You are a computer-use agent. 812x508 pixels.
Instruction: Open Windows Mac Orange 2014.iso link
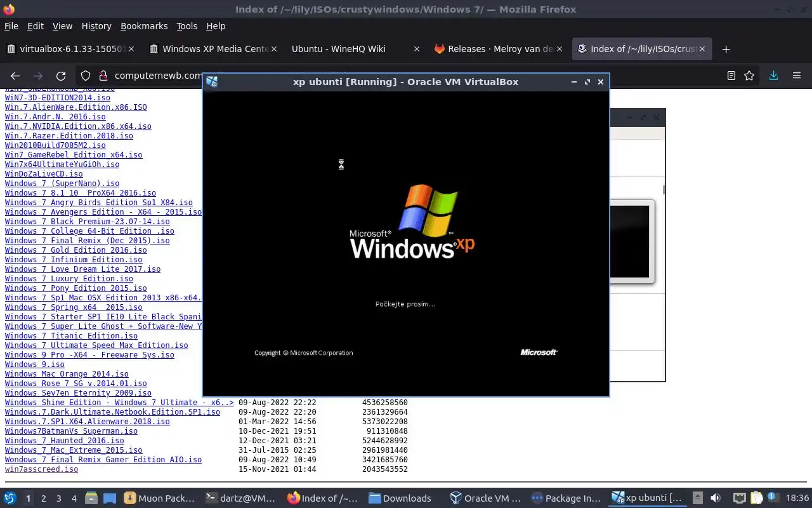[67, 374]
